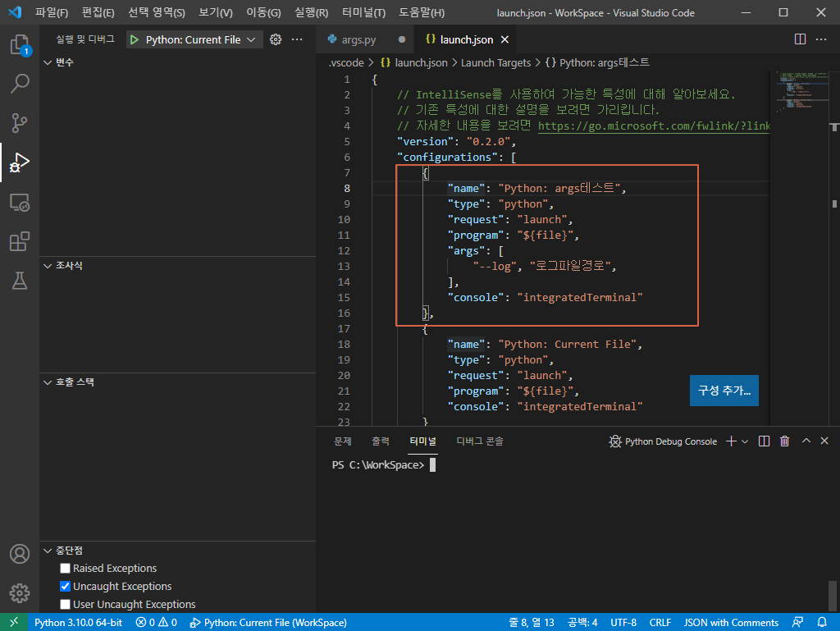Viewport: 840px width, 631px height.
Task: Click the terminal prompt input area
Action: (x=433, y=465)
